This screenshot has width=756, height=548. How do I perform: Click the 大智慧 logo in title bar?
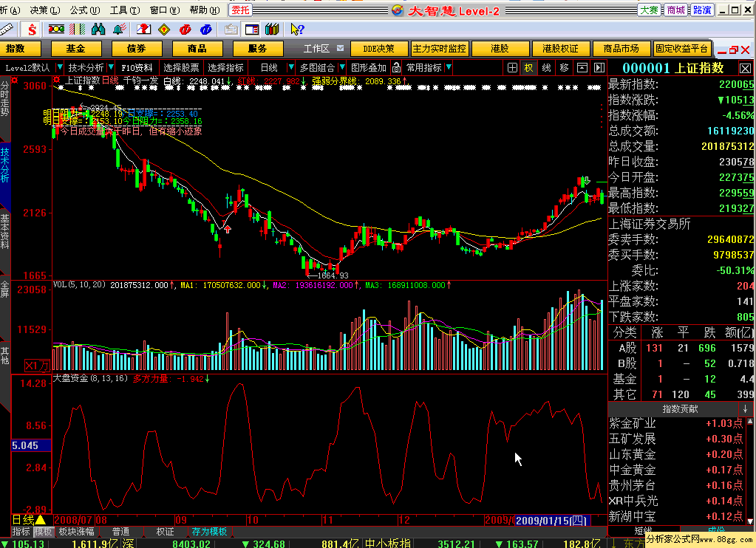coord(398,10)
